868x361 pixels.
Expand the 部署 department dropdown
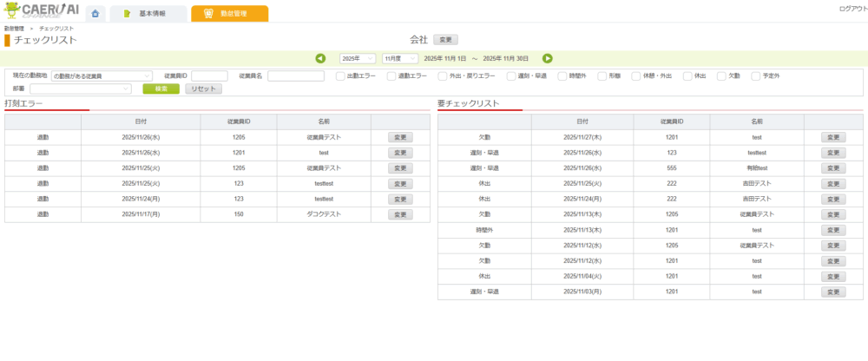point(80,89)
